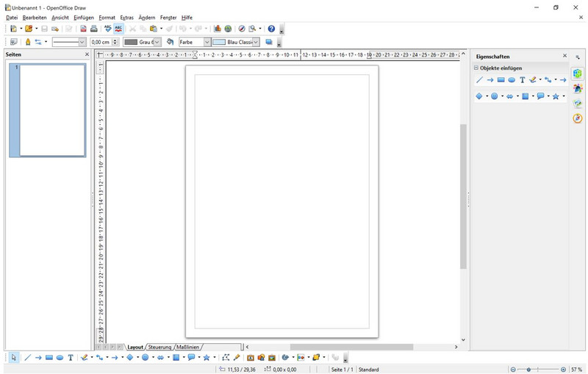Click the Chart icon in standard toolbar
This screenshot has width=588, height=374.
[218, 29]
